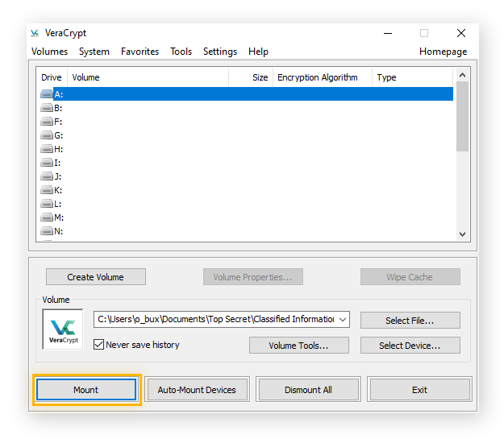The image size is (504, 439).
Task: Click the drive icon for M:
Action: point(47,217)
